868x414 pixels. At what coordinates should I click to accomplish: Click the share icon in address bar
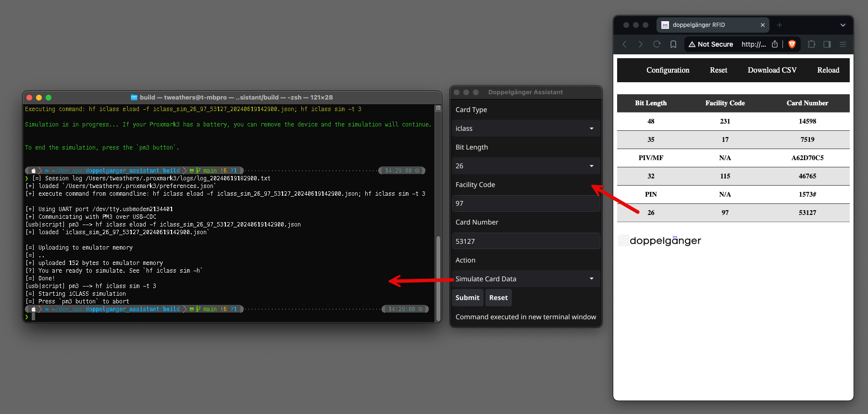[775, 44]
